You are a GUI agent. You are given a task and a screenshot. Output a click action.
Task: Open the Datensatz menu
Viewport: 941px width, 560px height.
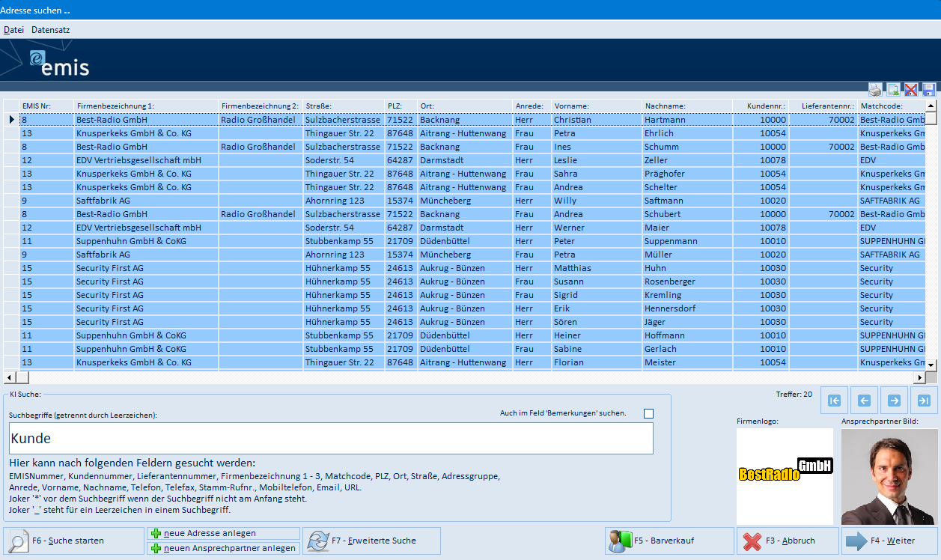coord(50,30)
